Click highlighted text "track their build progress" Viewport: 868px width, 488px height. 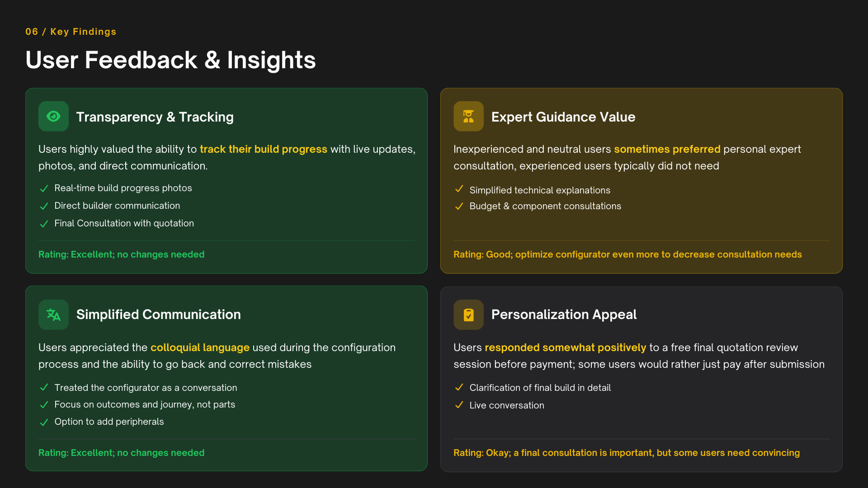coord(263,149)
